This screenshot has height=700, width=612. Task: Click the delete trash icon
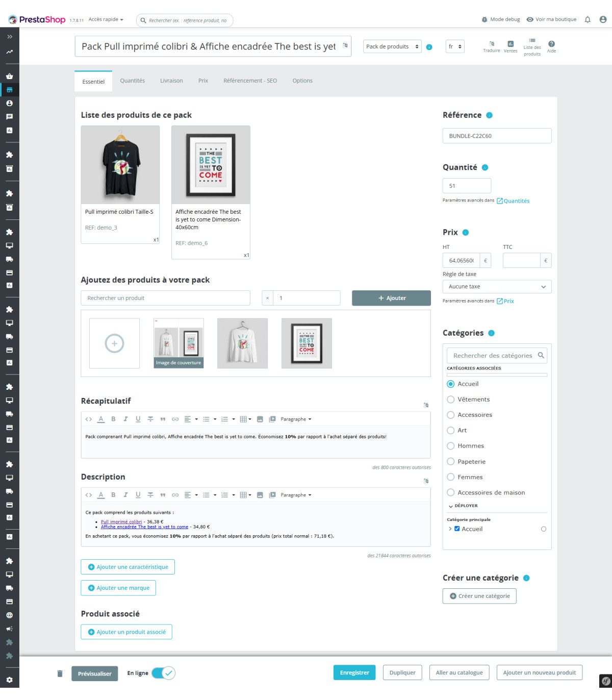pos(60,673)
